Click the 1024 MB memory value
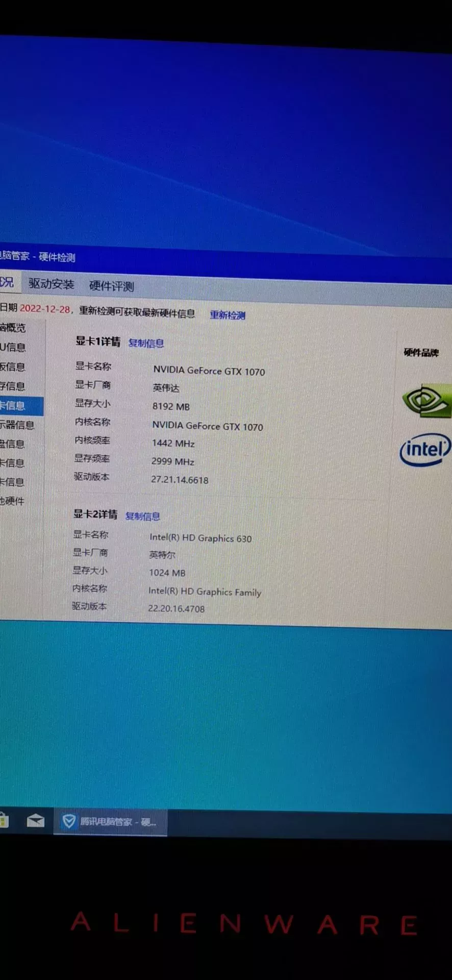The image size is (452, 980). pyautogui.click(x=167, y=573)
